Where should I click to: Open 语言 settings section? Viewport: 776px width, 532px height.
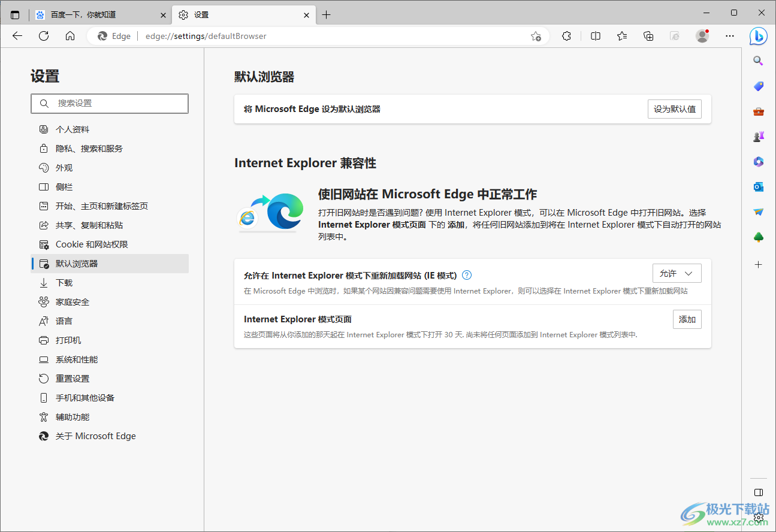coord(110,321)
